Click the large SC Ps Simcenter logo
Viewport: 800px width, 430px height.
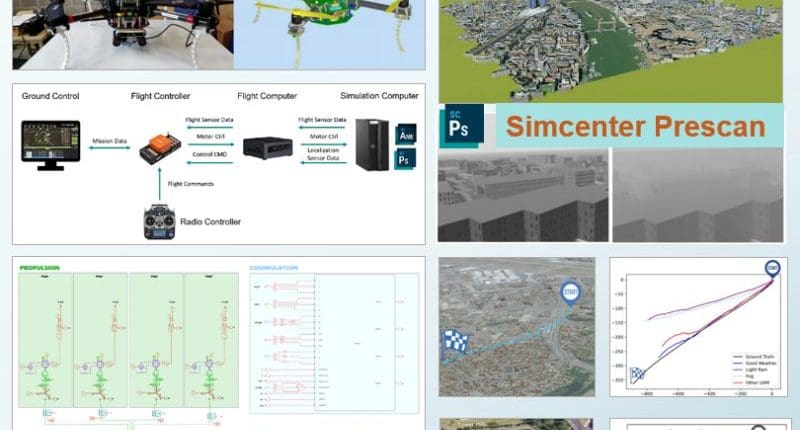pos(462,124)
